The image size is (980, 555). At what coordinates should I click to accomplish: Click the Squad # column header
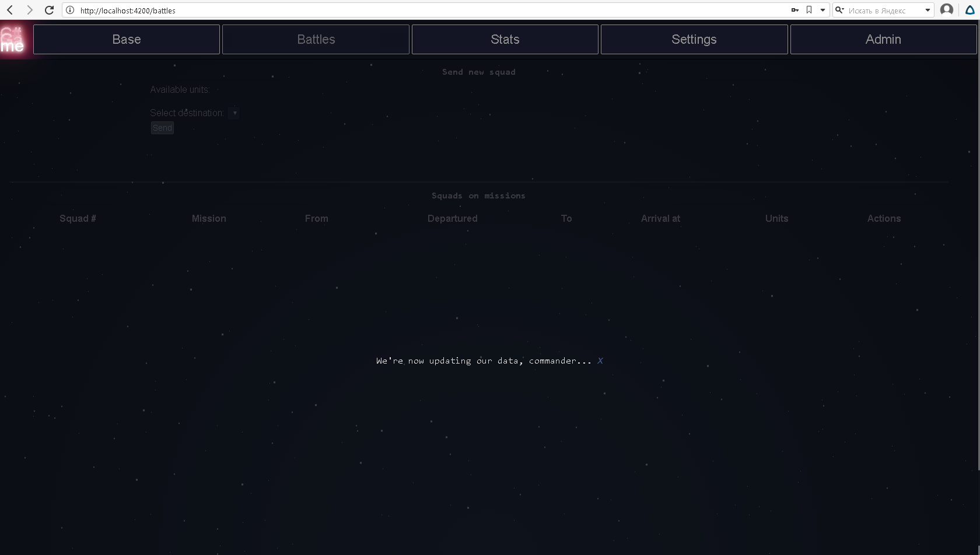tap(78, 218)
